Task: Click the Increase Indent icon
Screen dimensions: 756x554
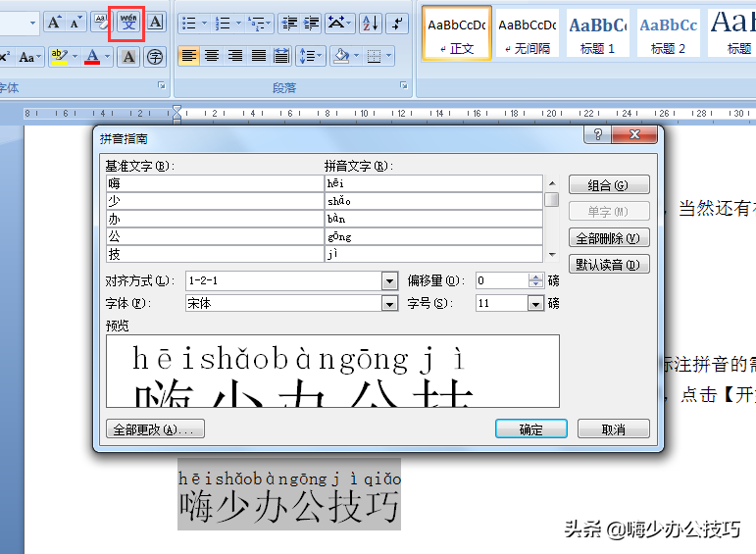Action: pos(312,23)
